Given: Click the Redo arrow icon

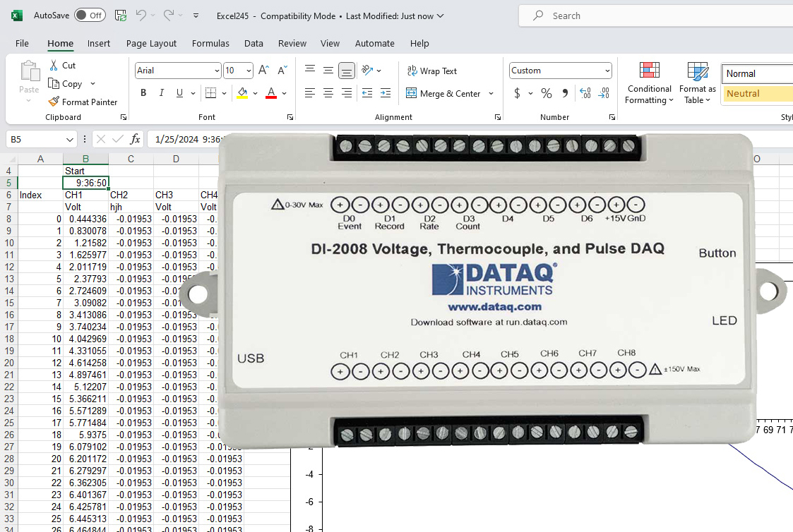Looking at the screenshot, I should pyautogui.click(x=169, y=15).
